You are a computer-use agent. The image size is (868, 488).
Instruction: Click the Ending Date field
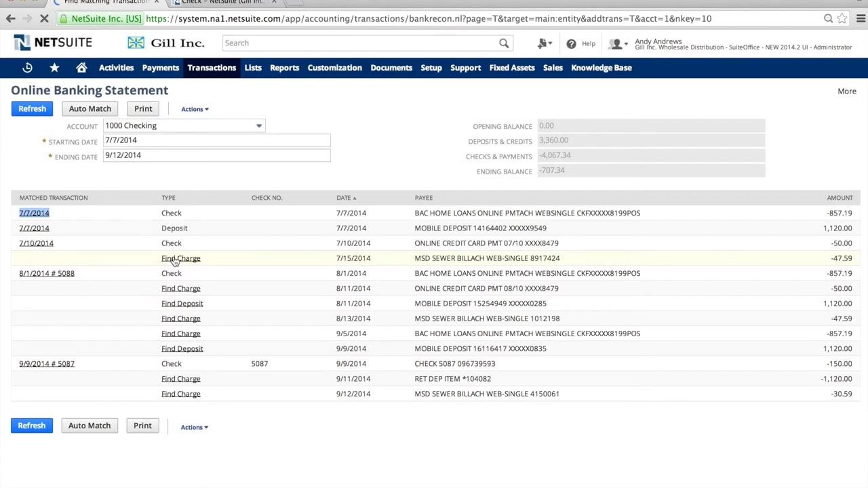(x=216, y=155)
